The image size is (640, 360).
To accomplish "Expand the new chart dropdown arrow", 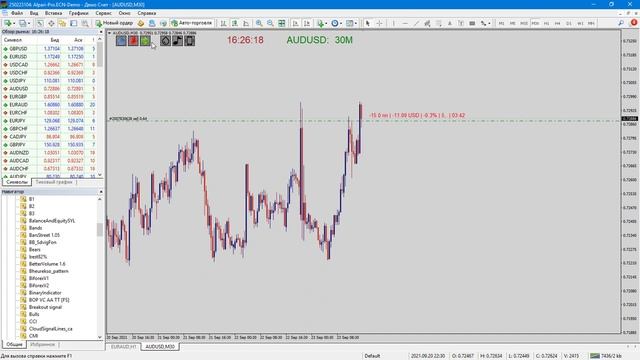I will pos(14,23).
